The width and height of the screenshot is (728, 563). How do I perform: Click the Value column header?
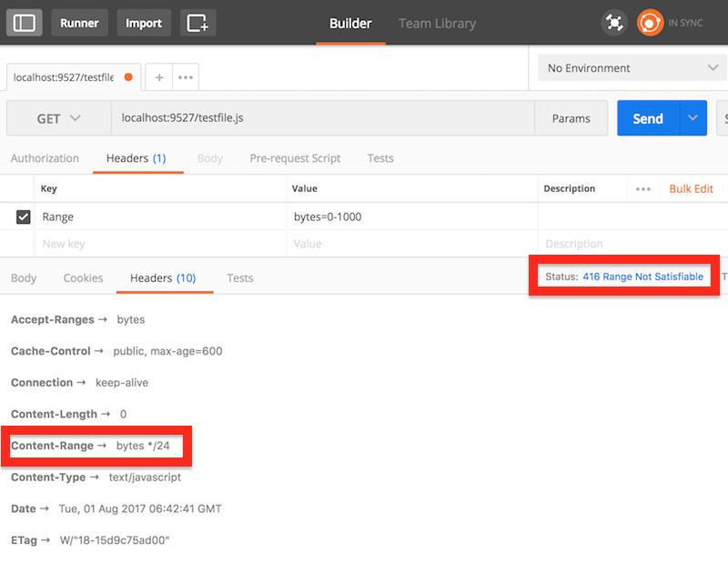(305, 188)
